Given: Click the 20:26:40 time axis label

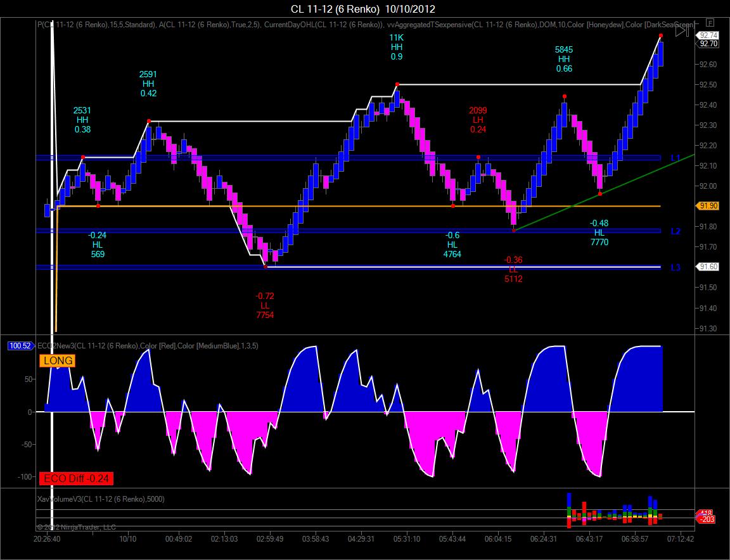Looking at the screenshot, I should (x=46, y=539).
